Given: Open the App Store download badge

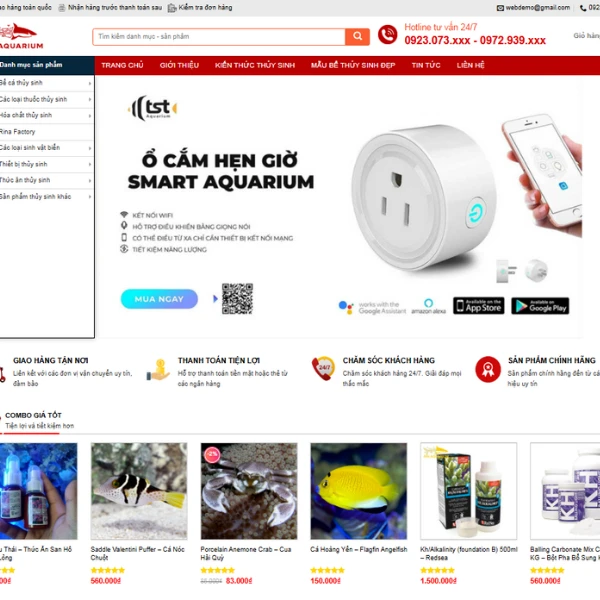Looking at the screenshot, I should tap(479, 306).
